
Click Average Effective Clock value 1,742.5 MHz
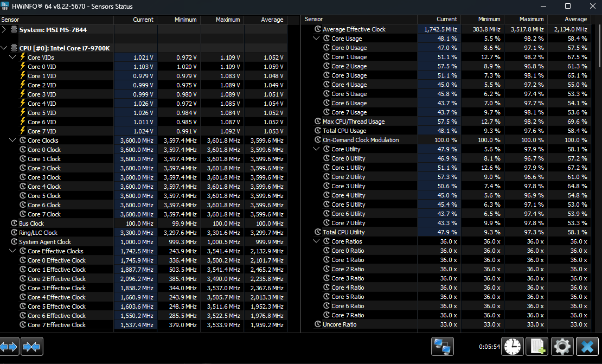440,29
